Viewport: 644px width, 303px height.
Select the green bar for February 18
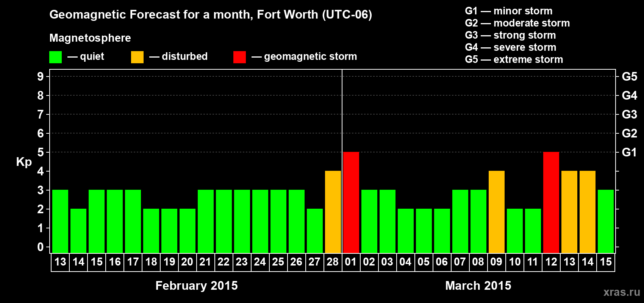(151, 231)
